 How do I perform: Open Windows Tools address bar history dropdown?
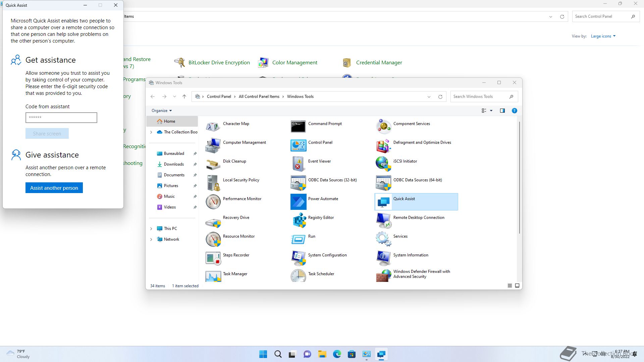(x=429, y=97)
